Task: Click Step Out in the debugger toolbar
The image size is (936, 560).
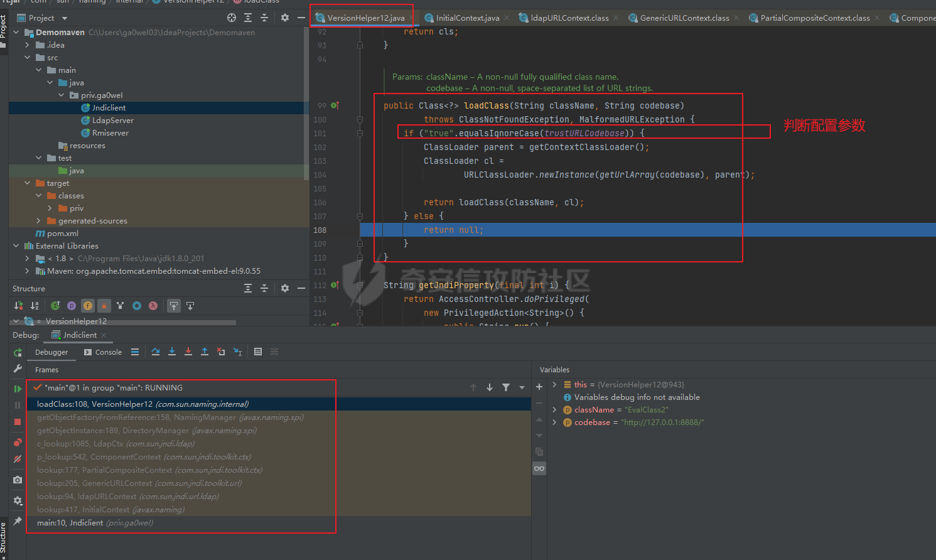Action: [205, 352]
